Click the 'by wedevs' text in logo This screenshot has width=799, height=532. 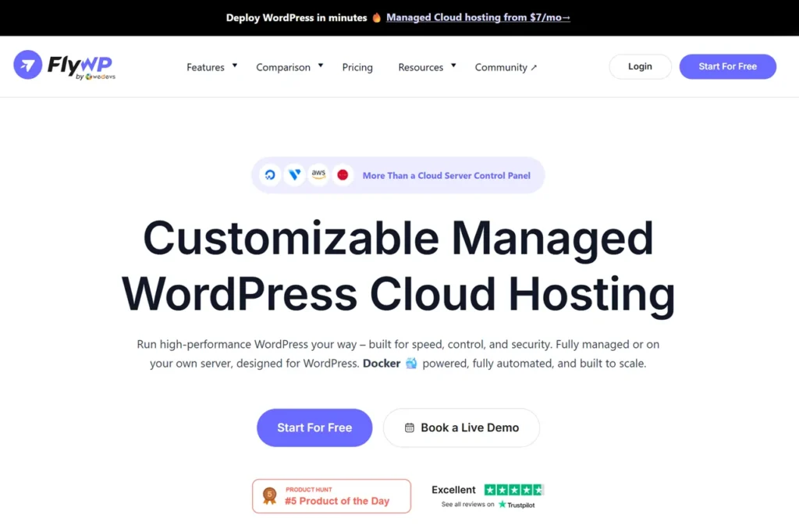[96, 77]
